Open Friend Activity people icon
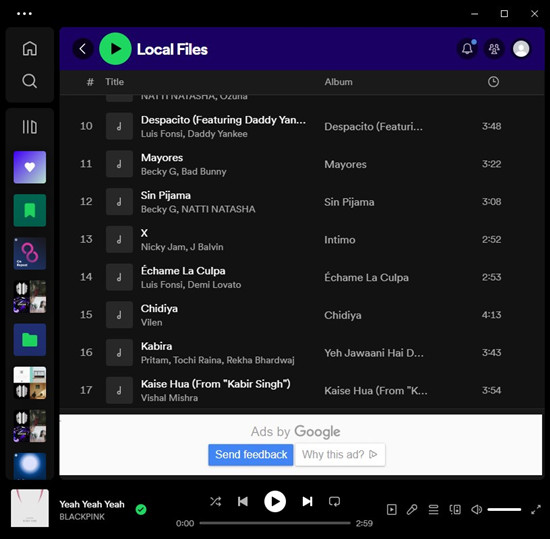 coord(494,49)
